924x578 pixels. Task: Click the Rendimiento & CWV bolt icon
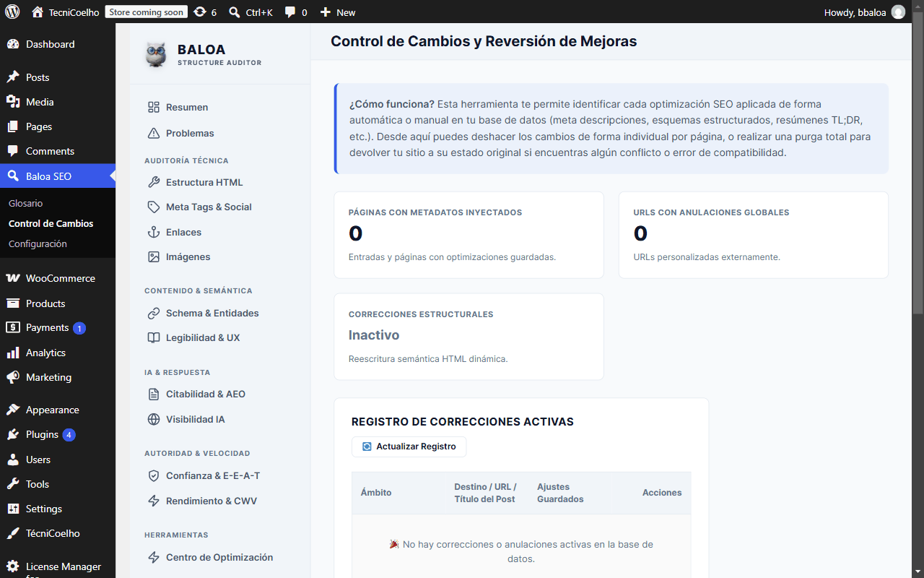pos(153,501)
